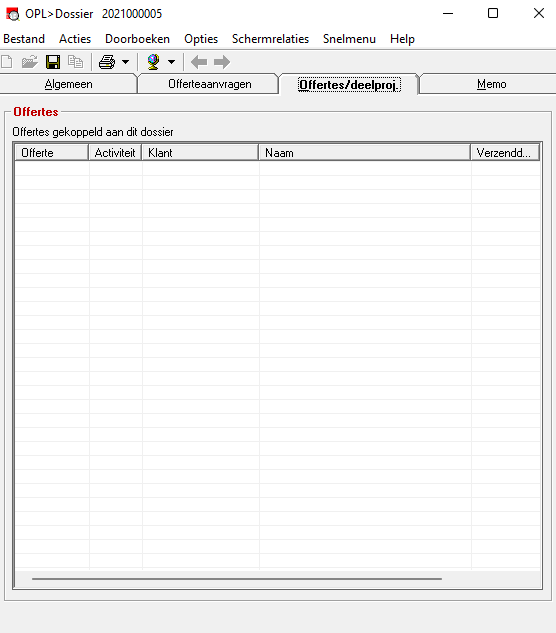The image size is (556, 633).
Task: Click the New document toolbar icon
Action: [x=6, y=62]
